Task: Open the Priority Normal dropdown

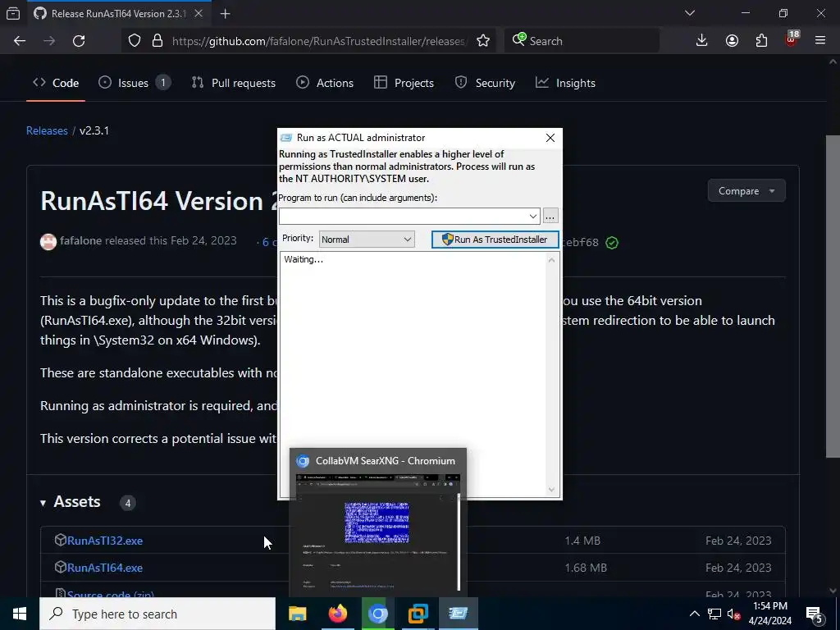Action: point(367,240)
